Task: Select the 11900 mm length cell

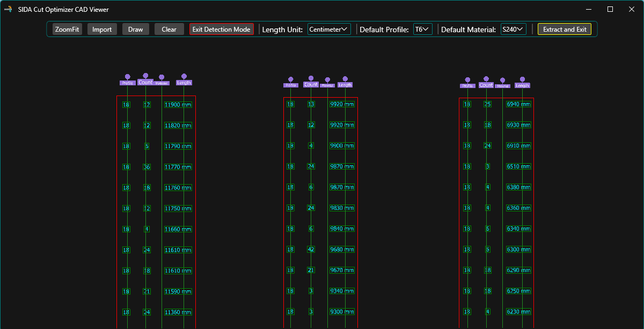Action: coord(178,105)
